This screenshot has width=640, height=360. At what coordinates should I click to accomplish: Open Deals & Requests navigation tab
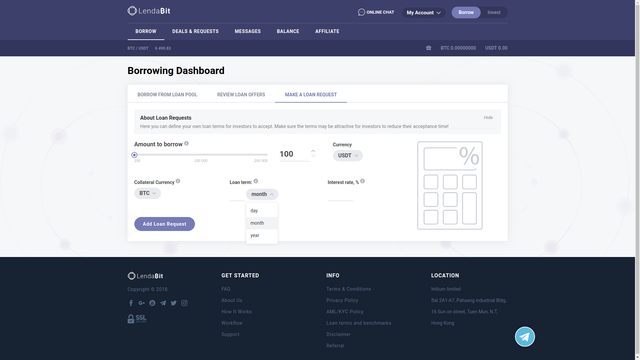[x=195, y=31]
